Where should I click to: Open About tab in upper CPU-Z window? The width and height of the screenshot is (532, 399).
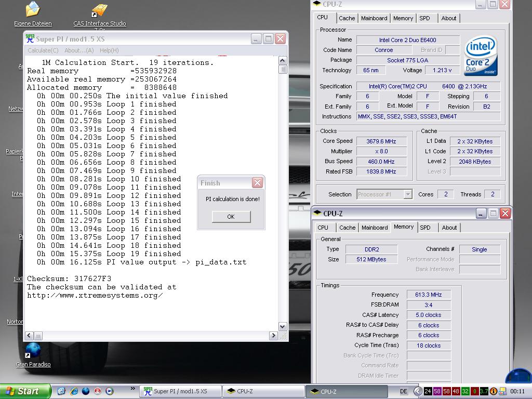coord(448,18)
